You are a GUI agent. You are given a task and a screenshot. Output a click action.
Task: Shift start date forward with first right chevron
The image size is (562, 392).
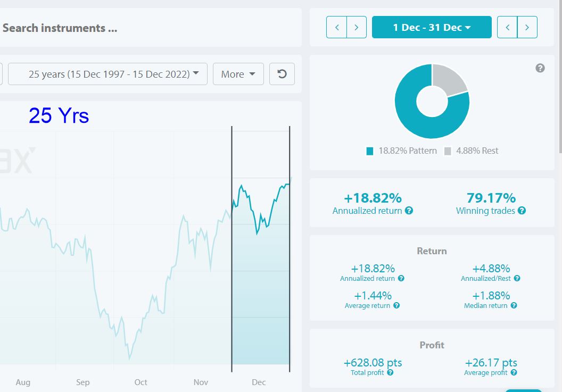356,27
